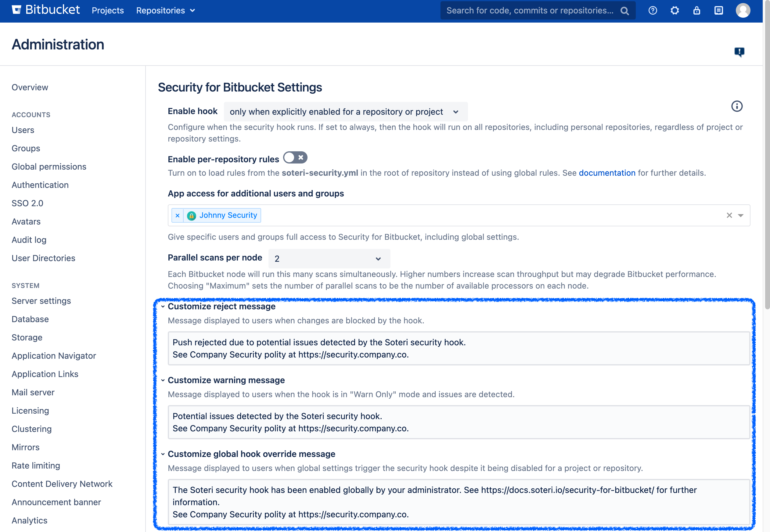Viewport: 770px width, 532px height.
Task: Click the settings gear icon
Action: click(x=674, y=10)
